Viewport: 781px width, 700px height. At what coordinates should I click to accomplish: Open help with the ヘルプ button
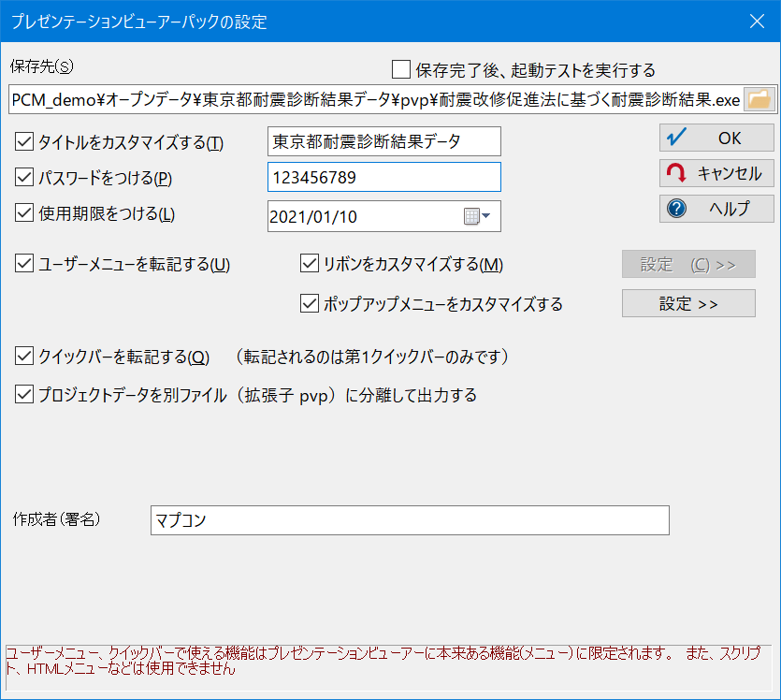coord(716,209)
